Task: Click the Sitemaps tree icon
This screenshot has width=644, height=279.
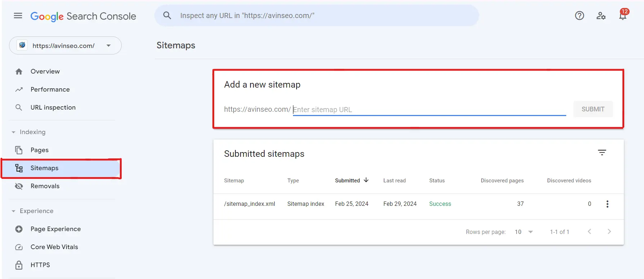Action: [19, 168]
